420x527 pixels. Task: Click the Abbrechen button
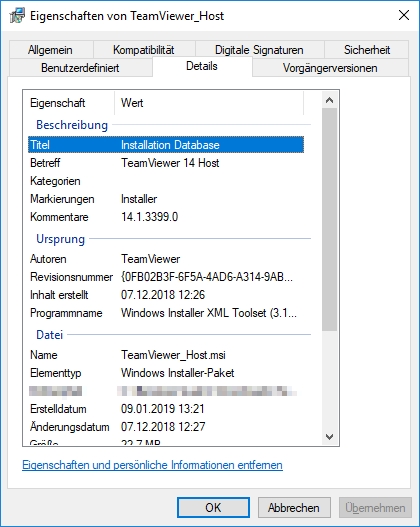coord(294,508)
